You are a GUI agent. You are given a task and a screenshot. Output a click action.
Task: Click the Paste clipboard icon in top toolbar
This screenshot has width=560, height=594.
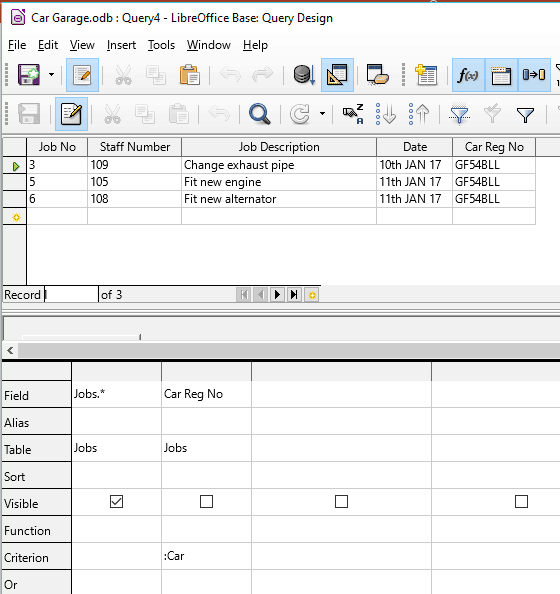[189, 75]
